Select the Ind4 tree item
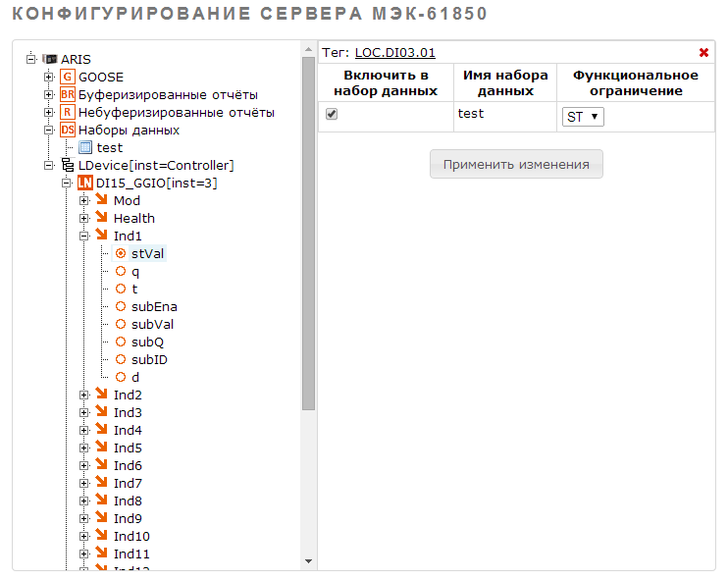This screenshot has width=728, height=580. click(128, 430)
